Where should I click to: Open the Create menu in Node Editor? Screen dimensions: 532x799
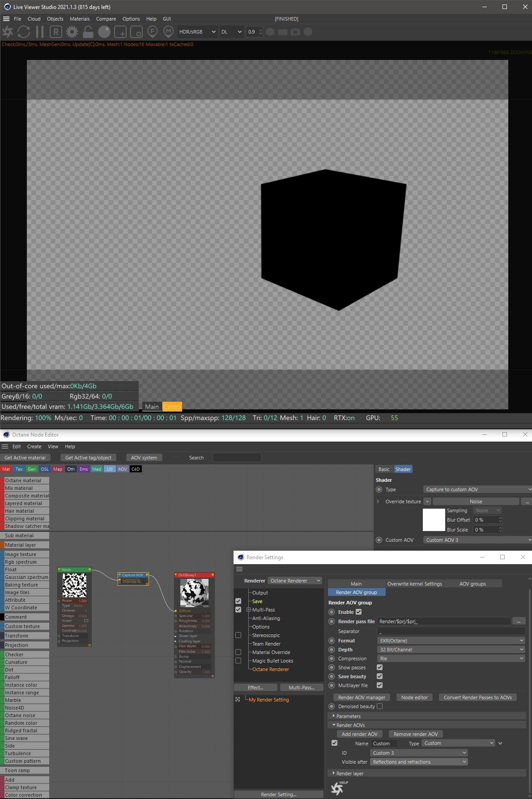[x=34, y=446]
